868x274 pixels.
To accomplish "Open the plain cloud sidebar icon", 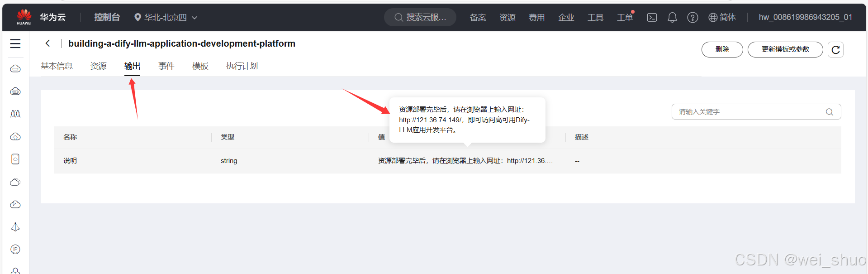I will pos(15,182).
